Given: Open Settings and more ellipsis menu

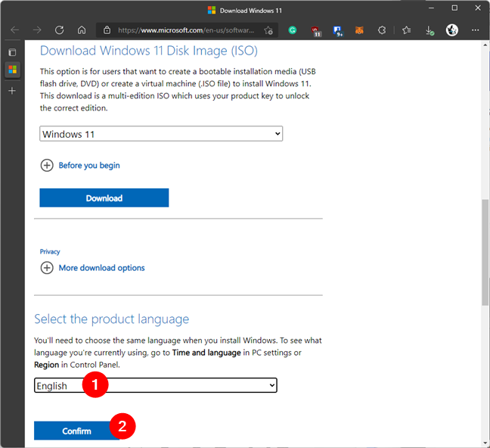Looking at the screenshot, I should 476,30.
